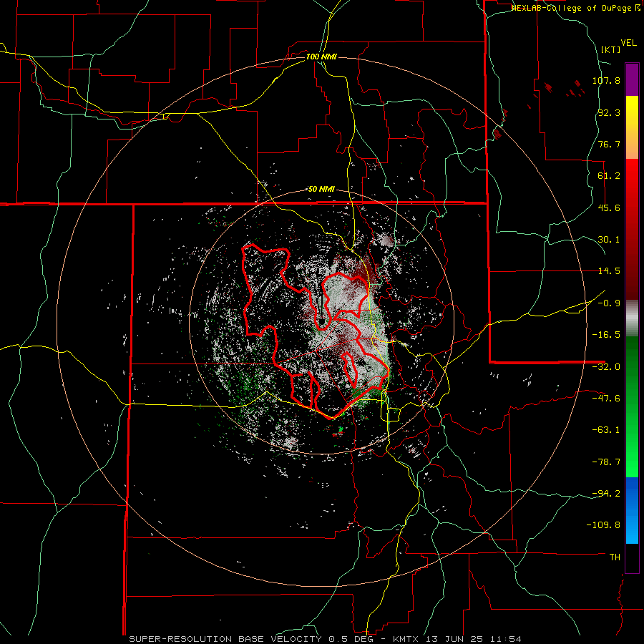Screen dimensions: 644x644
Task: Click the 50 NMI range ring label
Action: tap(321, 190)
